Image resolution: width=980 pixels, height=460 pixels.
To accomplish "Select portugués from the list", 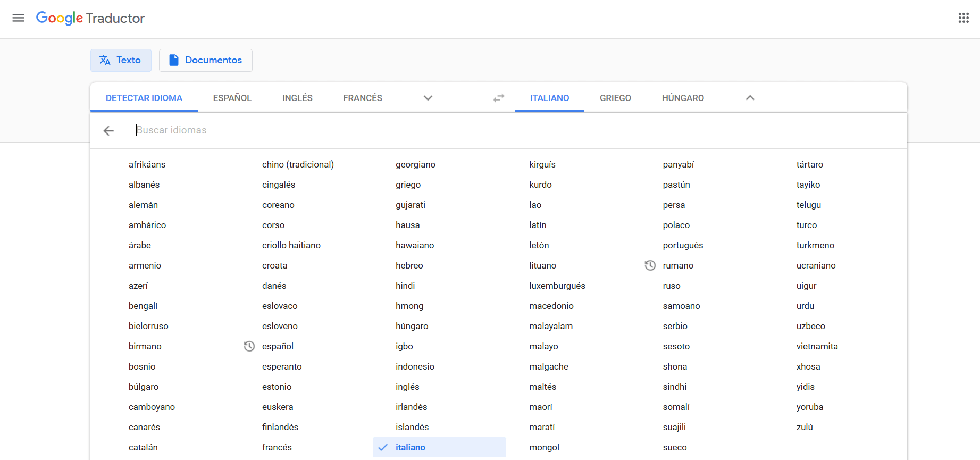I will coord(683,245).
